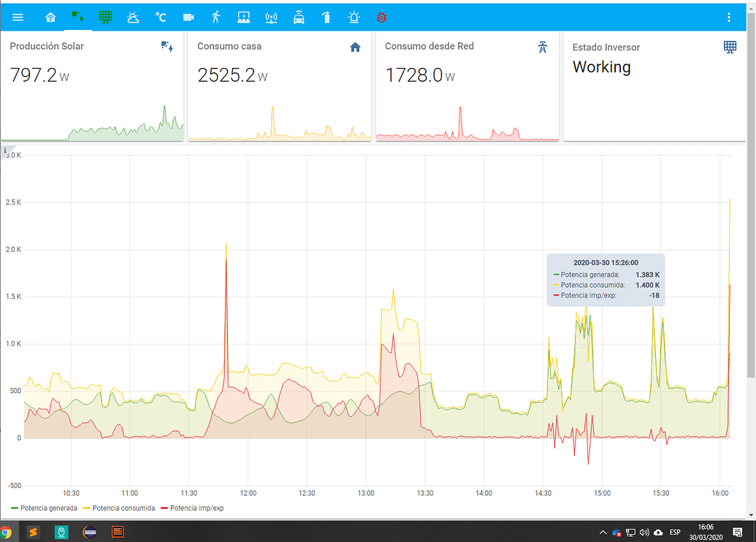
Task: Open the media room view icon
Action: [243, 17]
